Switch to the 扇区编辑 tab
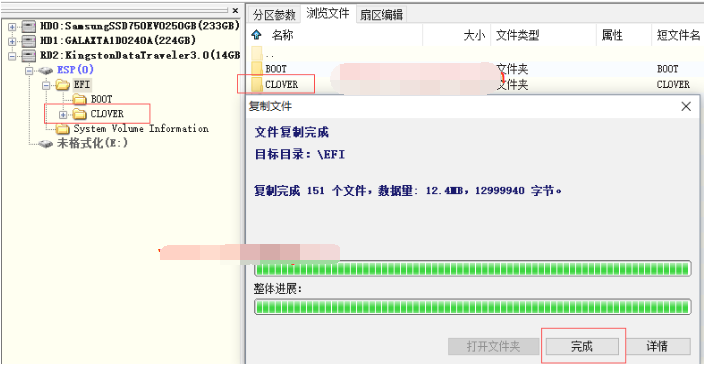The height and width of the screenshot is (369, 721). 381,15
